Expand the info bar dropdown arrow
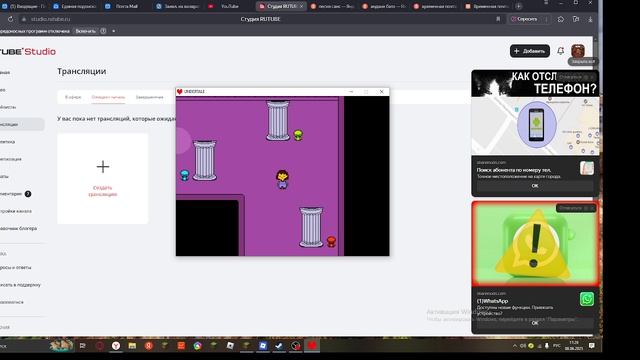 coord(113,31)
